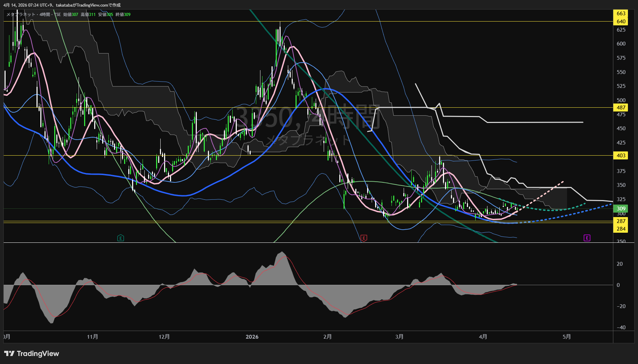Select the yellow 640 price label
Viewport: 638px width, 364px height.
[x=621, y=22]
